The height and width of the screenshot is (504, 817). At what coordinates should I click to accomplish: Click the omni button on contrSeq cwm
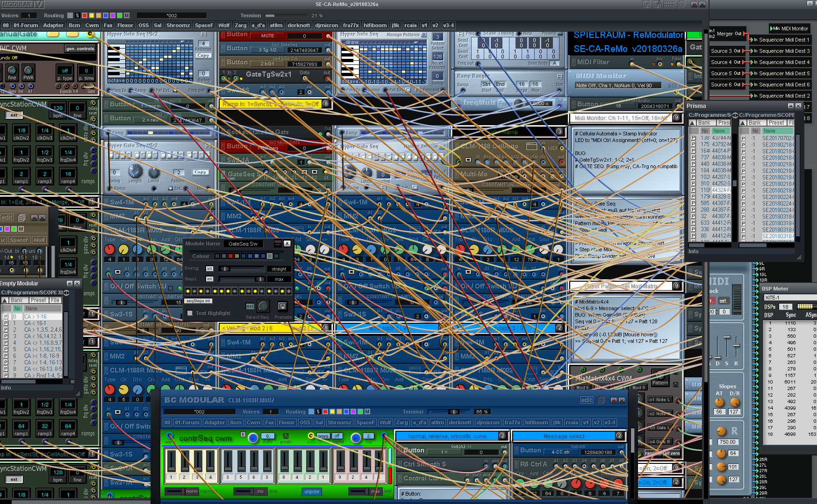(x=322, y=436)
